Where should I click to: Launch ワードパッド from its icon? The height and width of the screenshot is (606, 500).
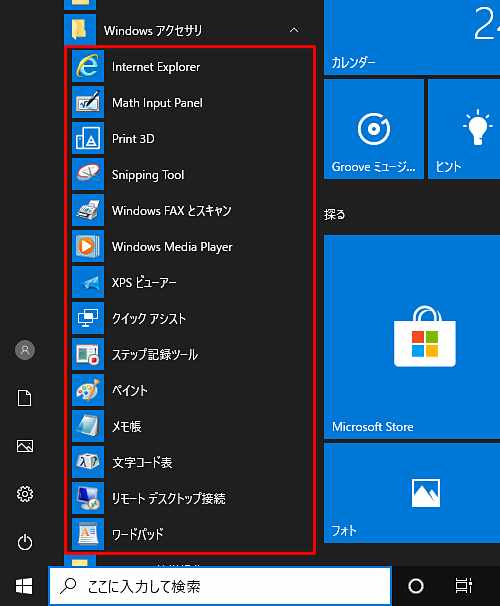88,533
